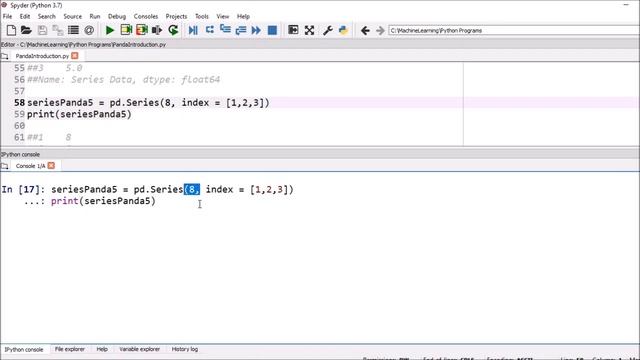Click highlighted "8," in console input
Screen dimensions: 640x360
[192, 189]
